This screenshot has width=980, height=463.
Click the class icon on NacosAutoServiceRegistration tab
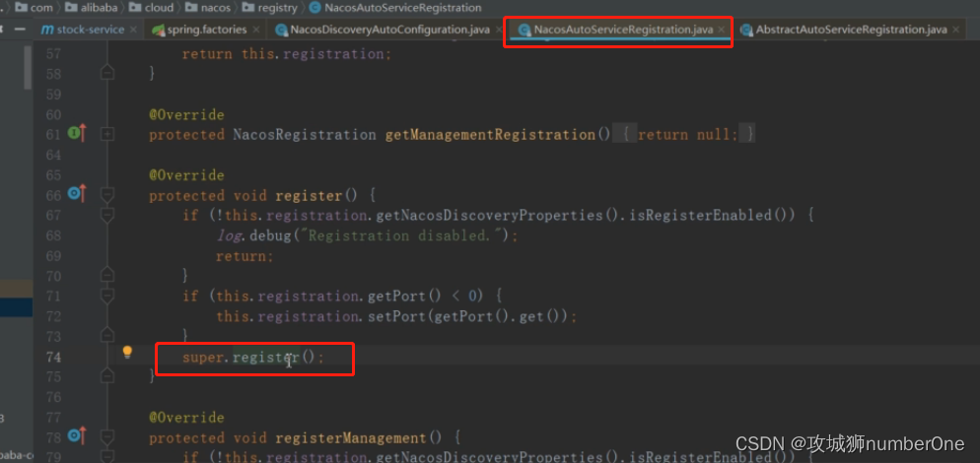click(x=524, y=30)
